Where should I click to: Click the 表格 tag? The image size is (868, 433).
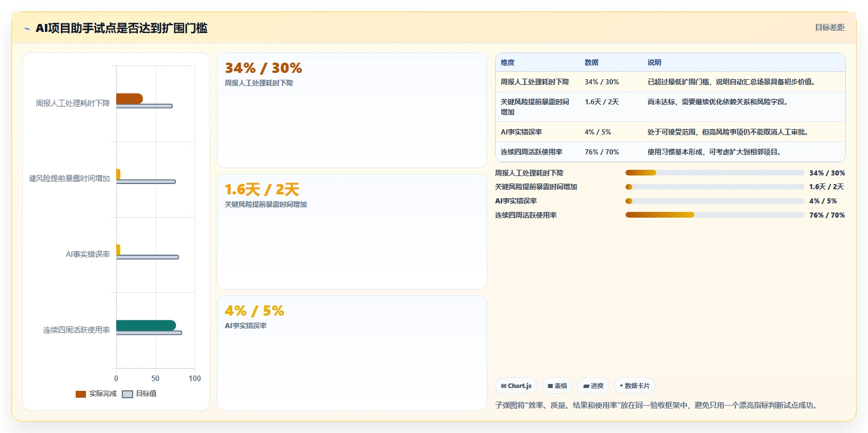(557, 386)
